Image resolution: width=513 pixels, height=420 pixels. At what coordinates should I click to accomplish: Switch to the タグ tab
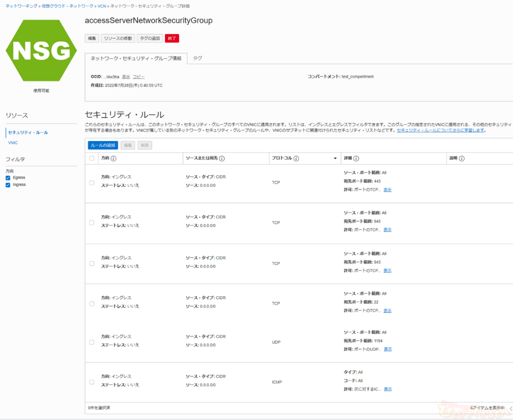[x=198, y=58]
